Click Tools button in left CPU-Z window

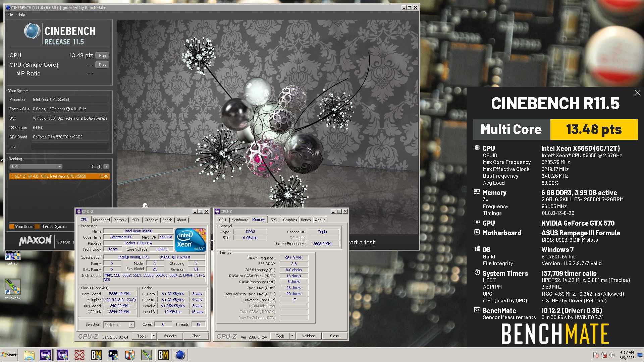[142, 336]
